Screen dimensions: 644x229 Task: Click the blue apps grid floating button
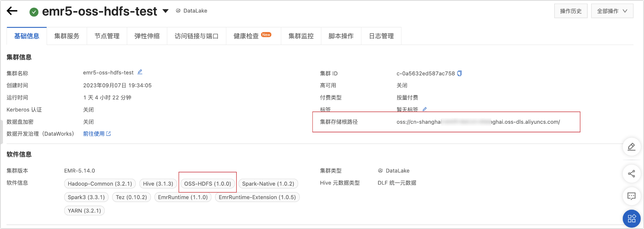[631, 218]
